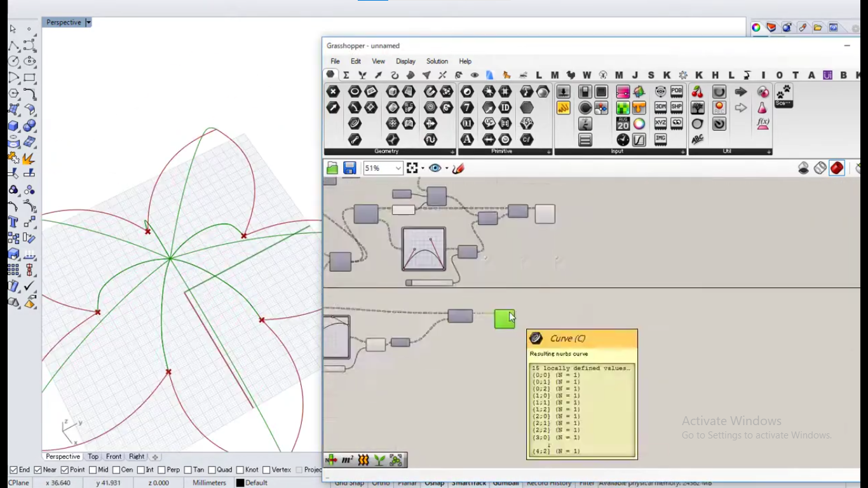The width and height of the screenshot is (868, 488).
Task: Open the Grasshopper file icon
Action: 332,168
